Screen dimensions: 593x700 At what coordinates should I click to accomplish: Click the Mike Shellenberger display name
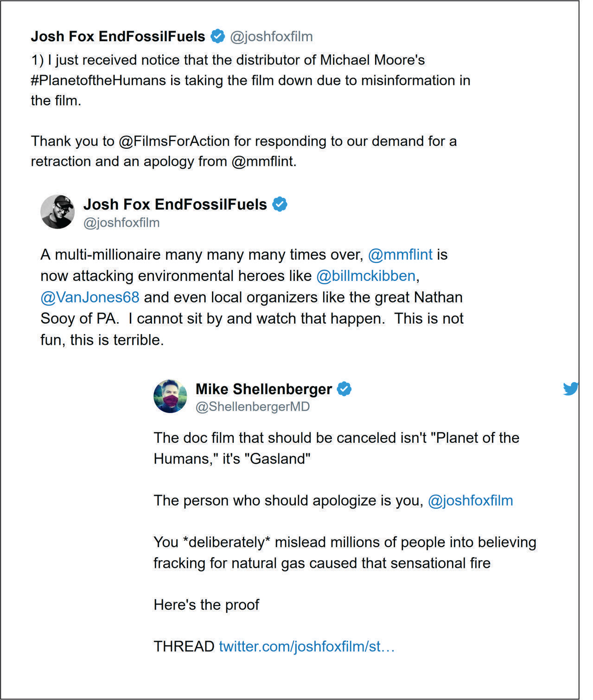(264, 389)
